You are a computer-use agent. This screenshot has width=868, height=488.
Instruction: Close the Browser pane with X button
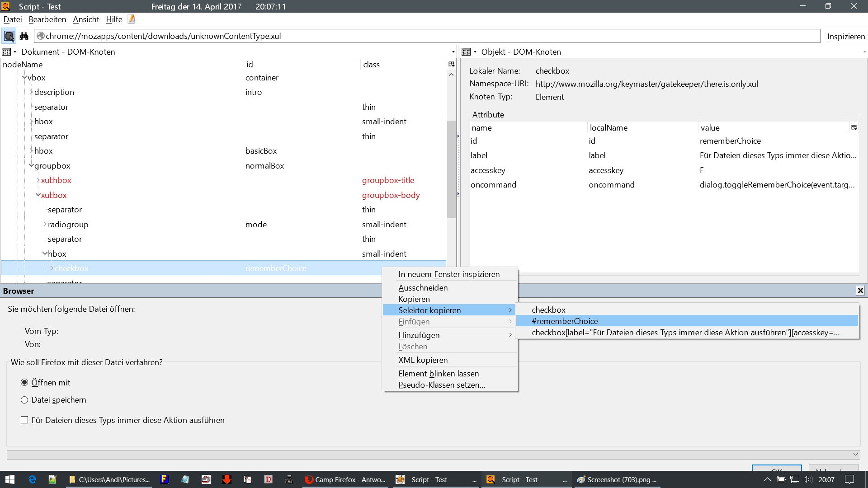click(x=860, y=291)
